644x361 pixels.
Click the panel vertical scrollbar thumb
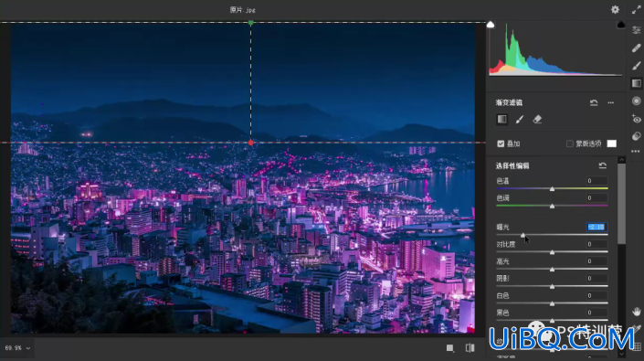pos(621,204)
